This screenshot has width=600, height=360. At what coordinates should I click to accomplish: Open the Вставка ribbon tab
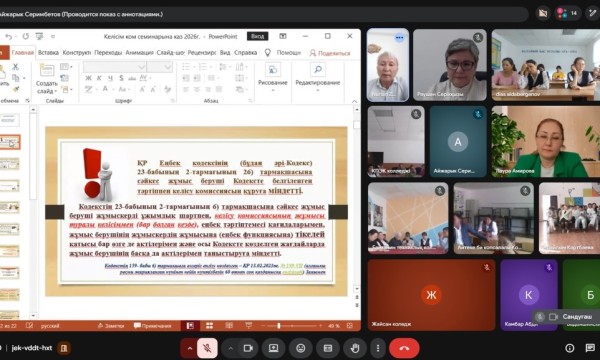point(48,52)
